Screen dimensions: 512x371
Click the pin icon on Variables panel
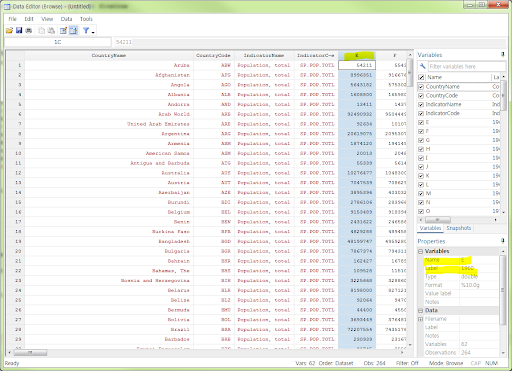[503, 54]
